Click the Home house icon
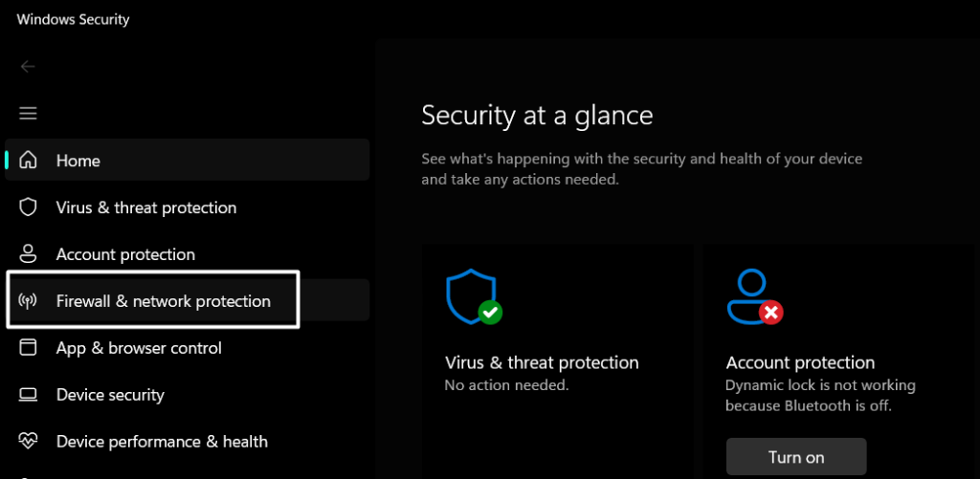Viewport: 980px width, 479px height. [x=29, y=160]
